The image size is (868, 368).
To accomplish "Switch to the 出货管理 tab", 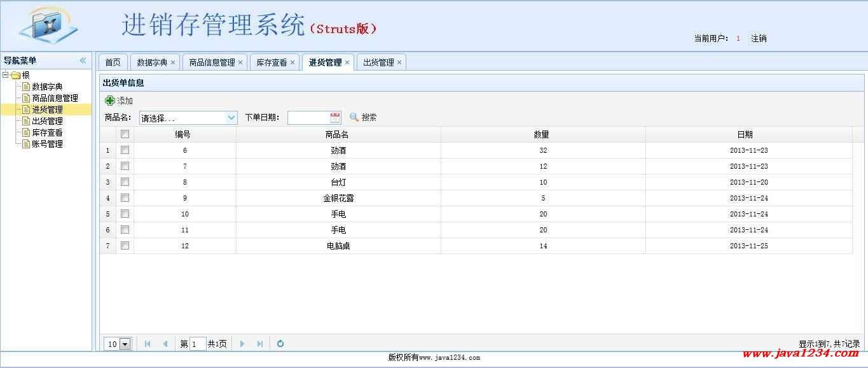I will coord(378,62).
